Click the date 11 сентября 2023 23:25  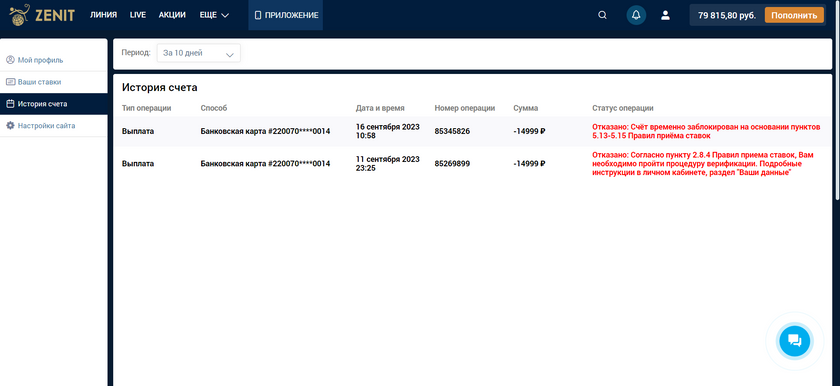pos(388,164)
